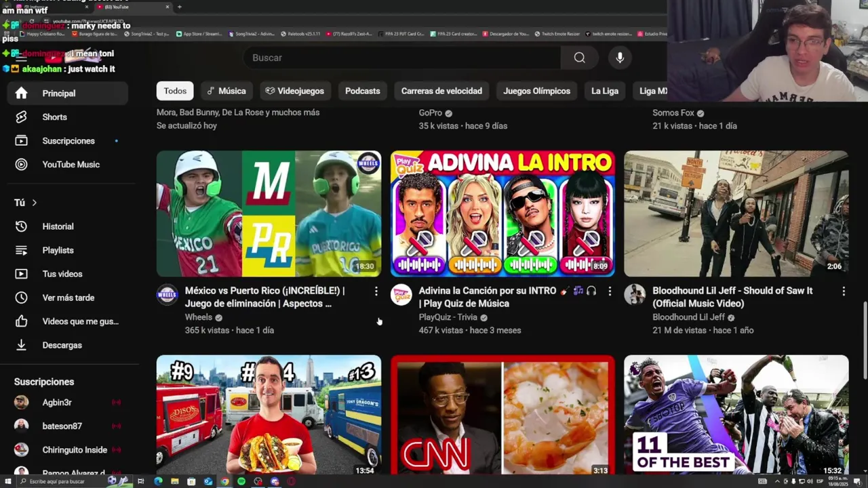Close the YouTube browser tab

(x=167, y=7)
